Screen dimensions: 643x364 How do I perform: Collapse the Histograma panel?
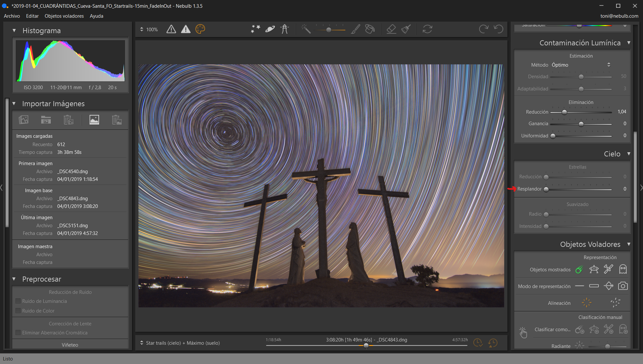[x=14, y=31]
